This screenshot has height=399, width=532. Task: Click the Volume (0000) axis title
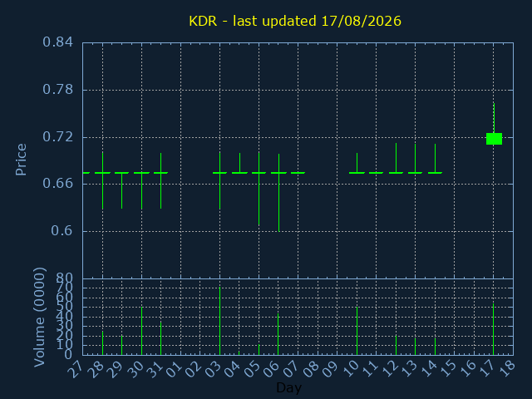point(39,318)
